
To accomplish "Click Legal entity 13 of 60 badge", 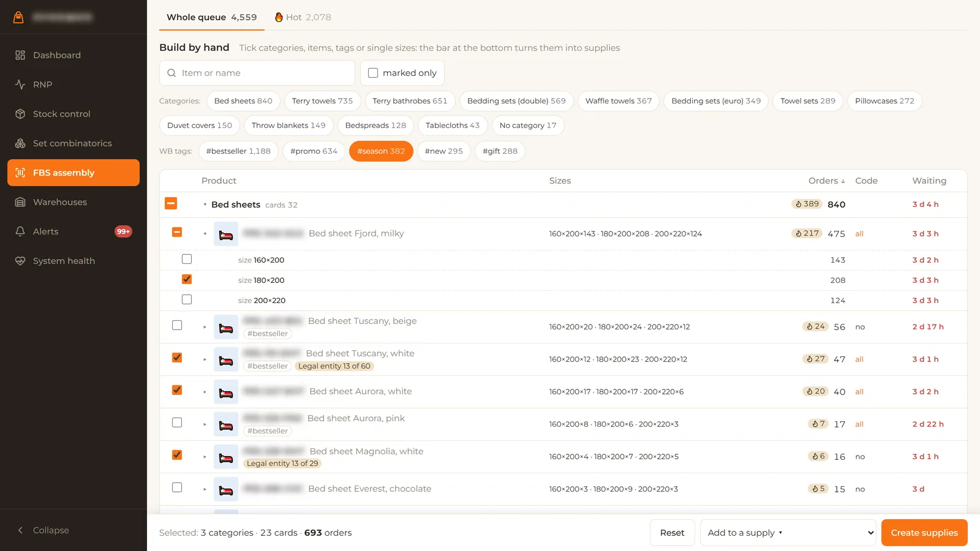I will 334,366.
